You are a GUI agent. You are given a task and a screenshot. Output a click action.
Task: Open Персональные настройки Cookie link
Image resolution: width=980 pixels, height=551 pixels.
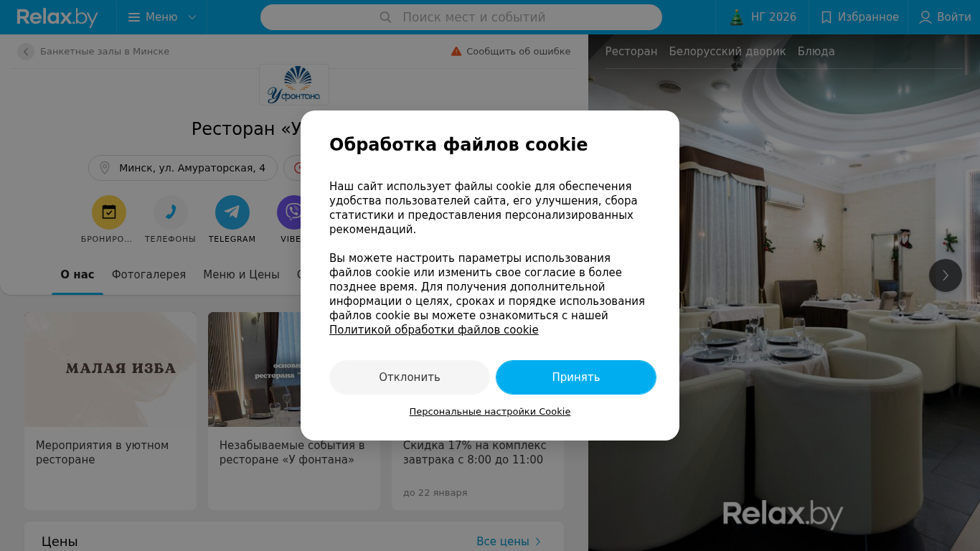point(490,412)
